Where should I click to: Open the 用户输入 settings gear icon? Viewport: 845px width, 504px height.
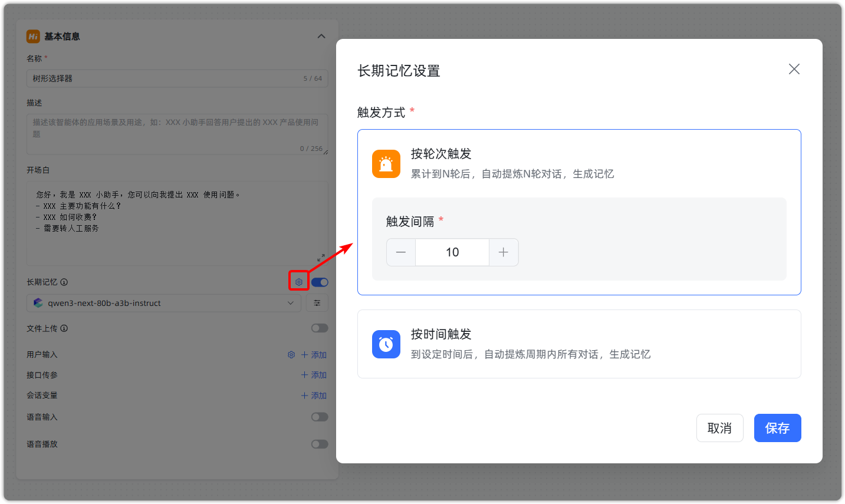coord(291,355)
